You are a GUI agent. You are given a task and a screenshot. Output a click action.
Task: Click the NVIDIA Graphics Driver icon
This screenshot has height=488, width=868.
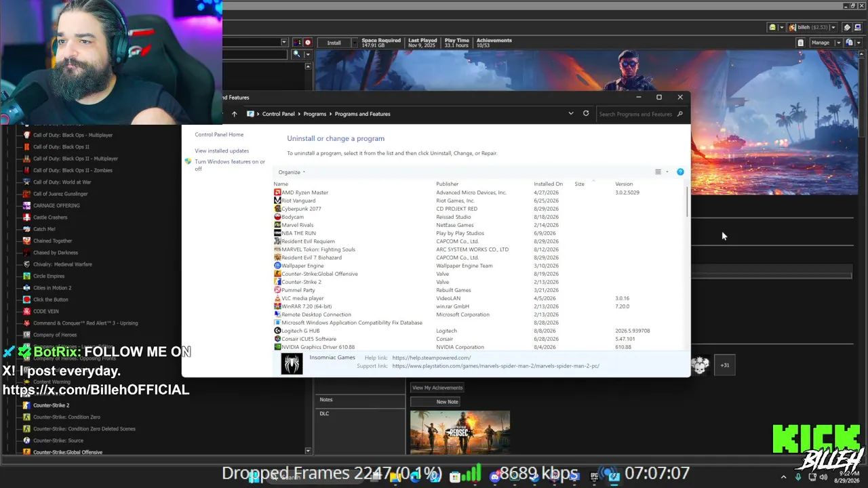(277, 347)
